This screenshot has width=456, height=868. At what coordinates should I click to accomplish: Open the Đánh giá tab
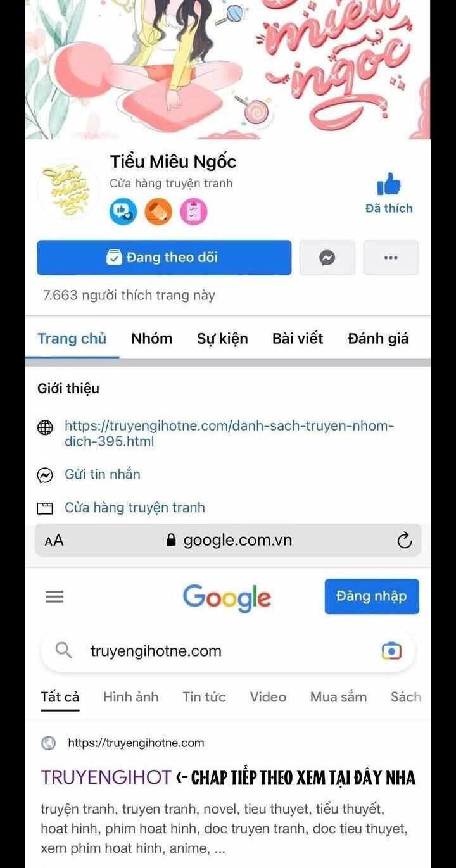click(x=378, y=339)
